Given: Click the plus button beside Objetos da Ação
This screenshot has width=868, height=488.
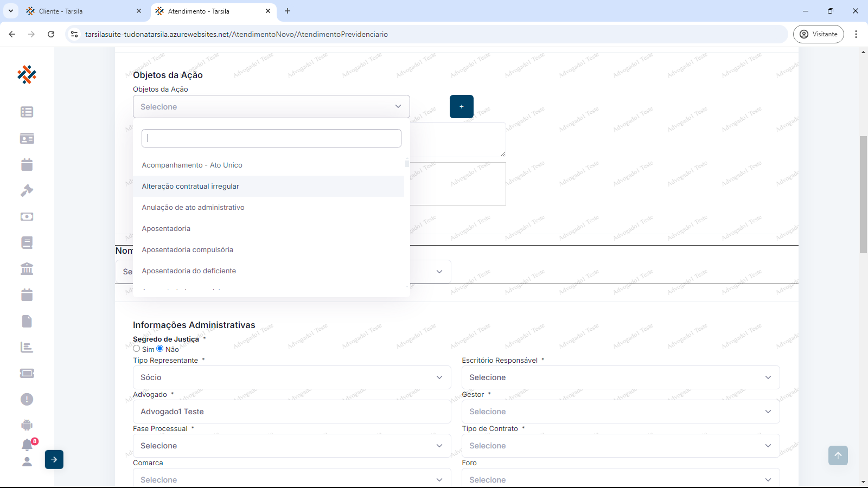Looking at the screenshot, I should coord(462,107).
